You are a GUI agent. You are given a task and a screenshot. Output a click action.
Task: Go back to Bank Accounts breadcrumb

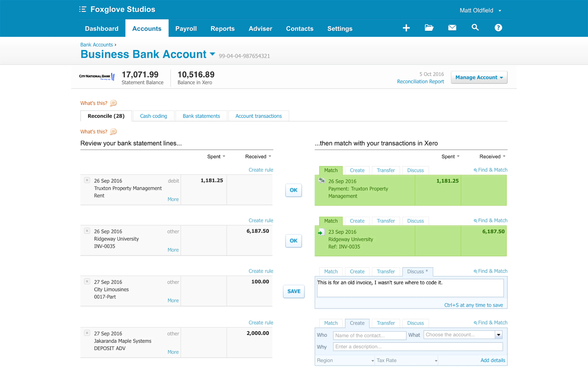[x=97, y=45]
